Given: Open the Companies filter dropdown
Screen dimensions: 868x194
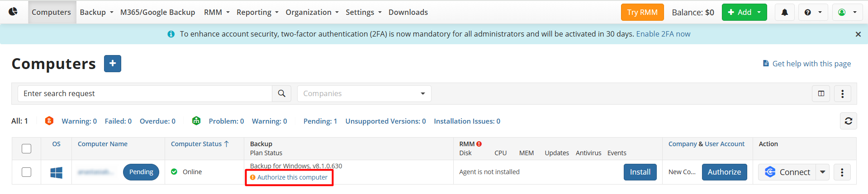Looking at the screenshot, I should tap(364, 93).
